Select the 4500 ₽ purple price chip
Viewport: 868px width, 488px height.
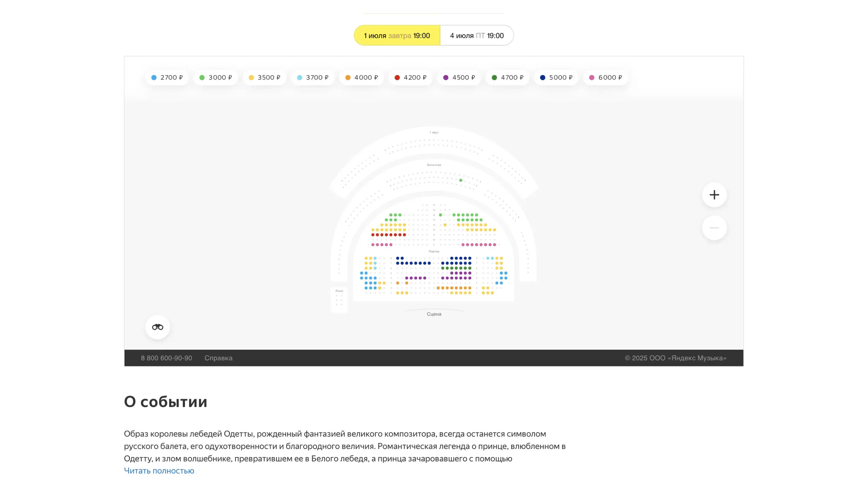tap(459, 77)
